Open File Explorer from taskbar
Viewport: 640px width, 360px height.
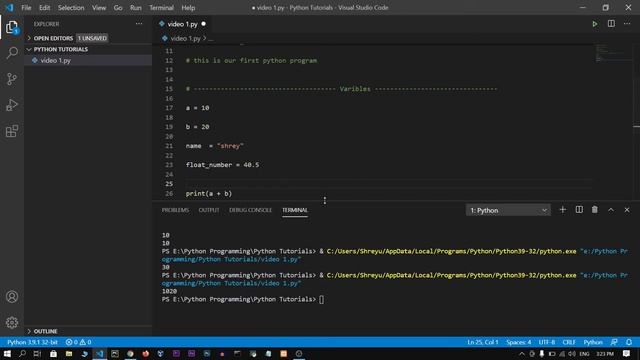pyautogui.click(x=69, y=353)
